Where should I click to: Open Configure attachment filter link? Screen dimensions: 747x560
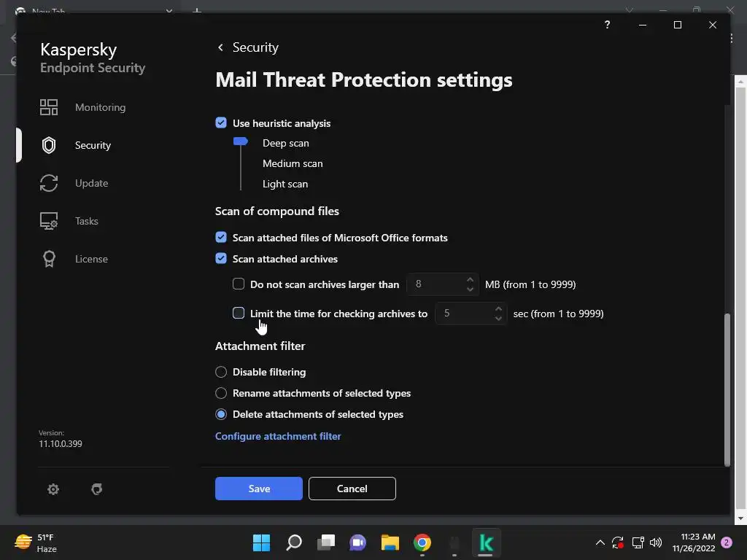278,436
